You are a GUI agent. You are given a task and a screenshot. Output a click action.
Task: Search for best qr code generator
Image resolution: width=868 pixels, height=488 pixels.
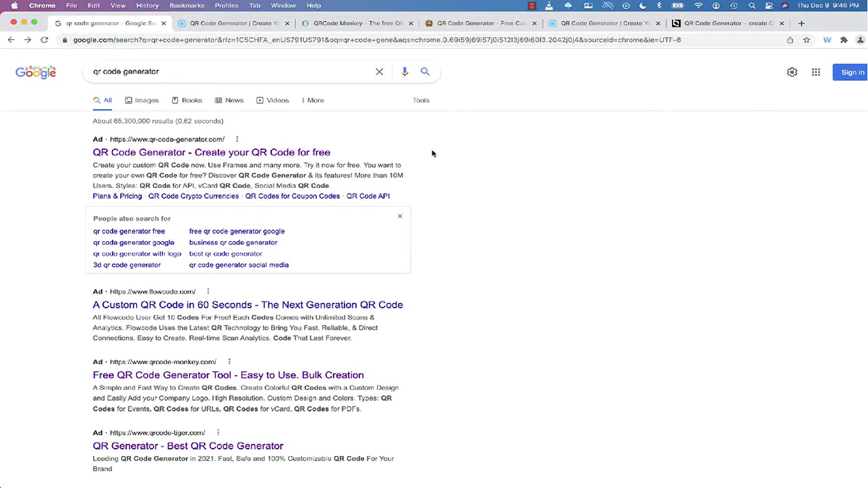pos(226,253)
